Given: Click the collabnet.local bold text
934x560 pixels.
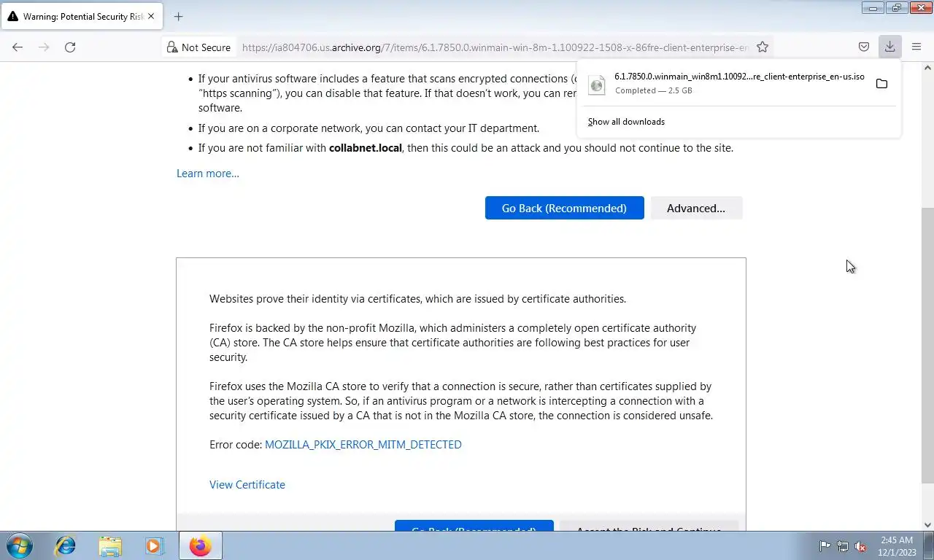Looking at the screenshot, I should (365, 148).
